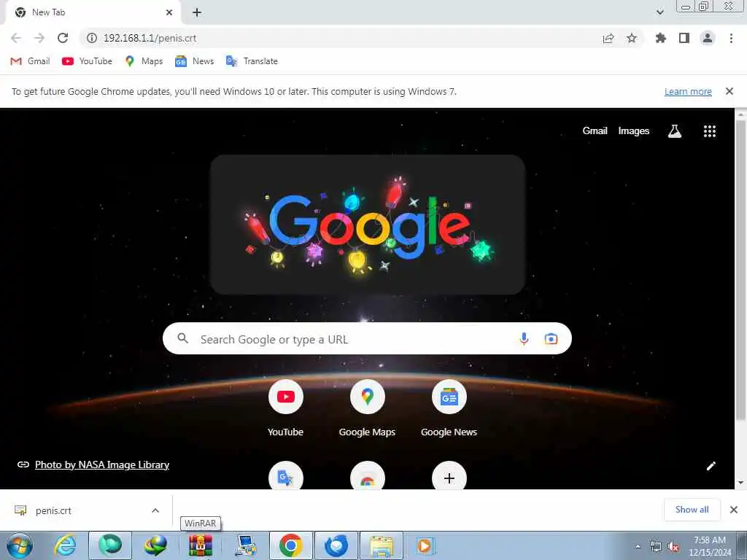
Task: Expand penis.crt download options chevron
Action: (155, 510)
